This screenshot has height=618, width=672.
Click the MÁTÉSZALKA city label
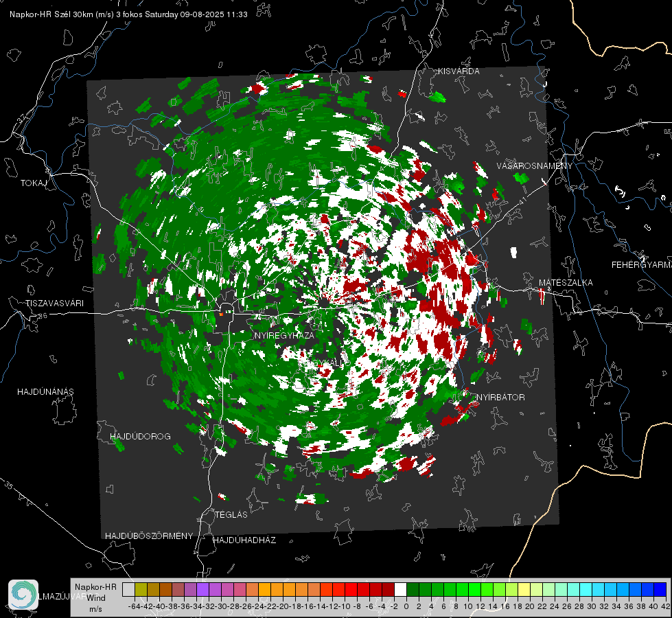[566, 283]
